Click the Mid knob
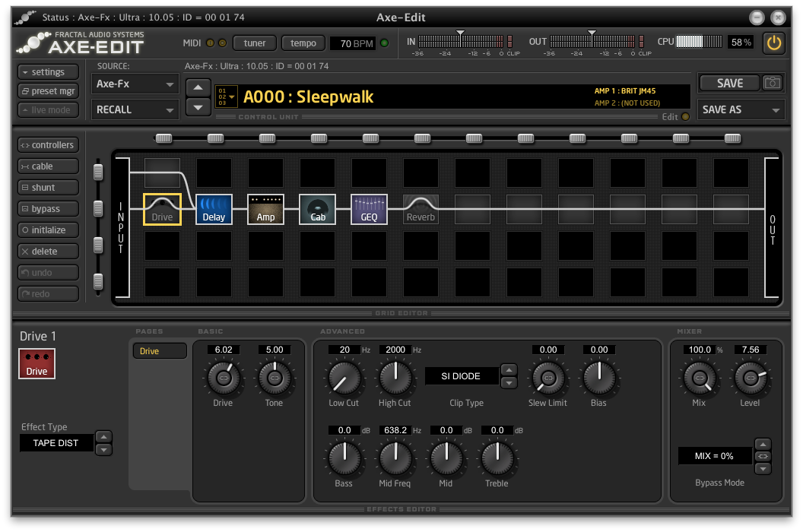Image resolution: width=803 pixels, height=532 pixels. pos(446,458)
